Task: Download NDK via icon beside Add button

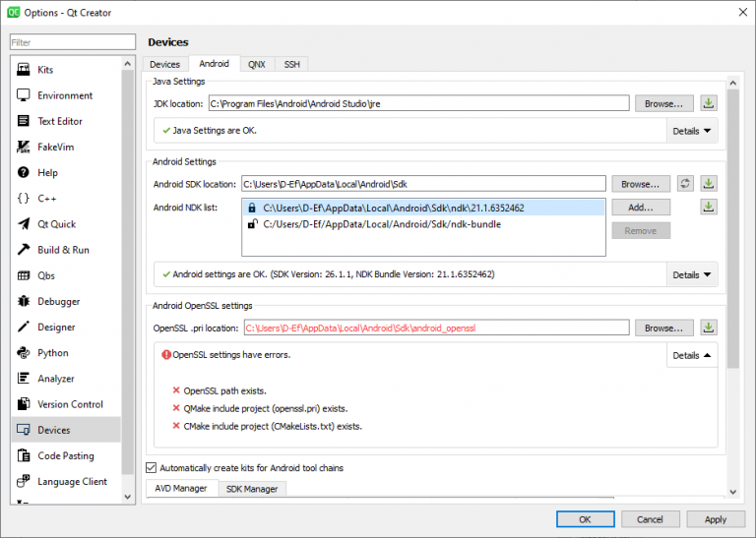Action: 709,208
